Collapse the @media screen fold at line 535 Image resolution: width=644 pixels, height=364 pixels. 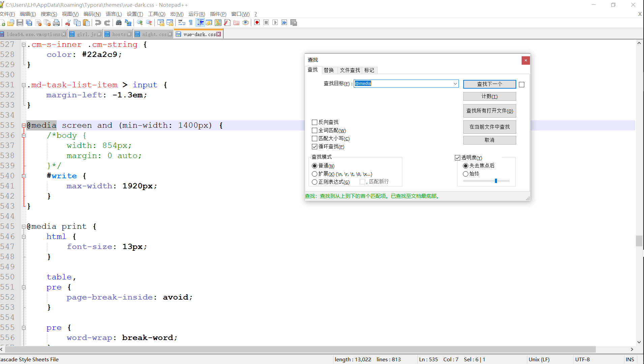24,125
